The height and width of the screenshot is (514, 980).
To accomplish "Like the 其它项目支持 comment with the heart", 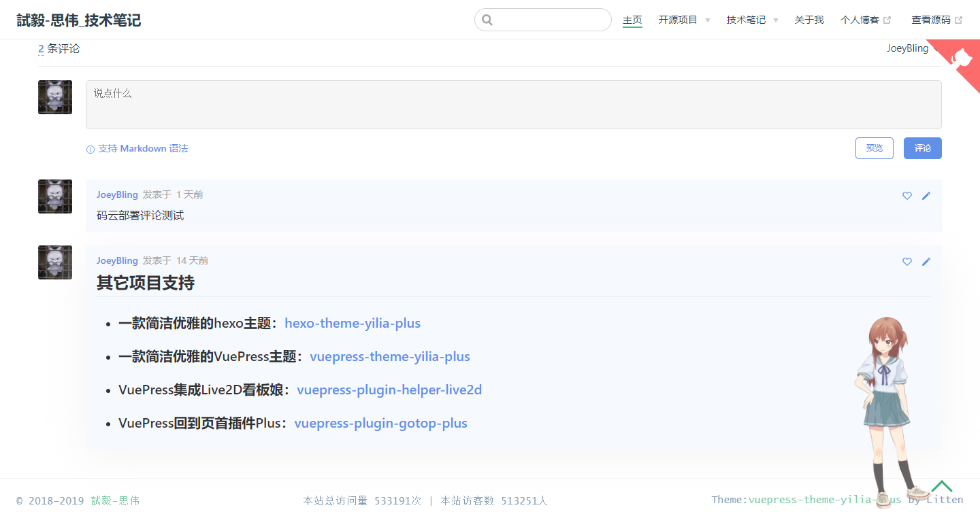I will (906, 262).
